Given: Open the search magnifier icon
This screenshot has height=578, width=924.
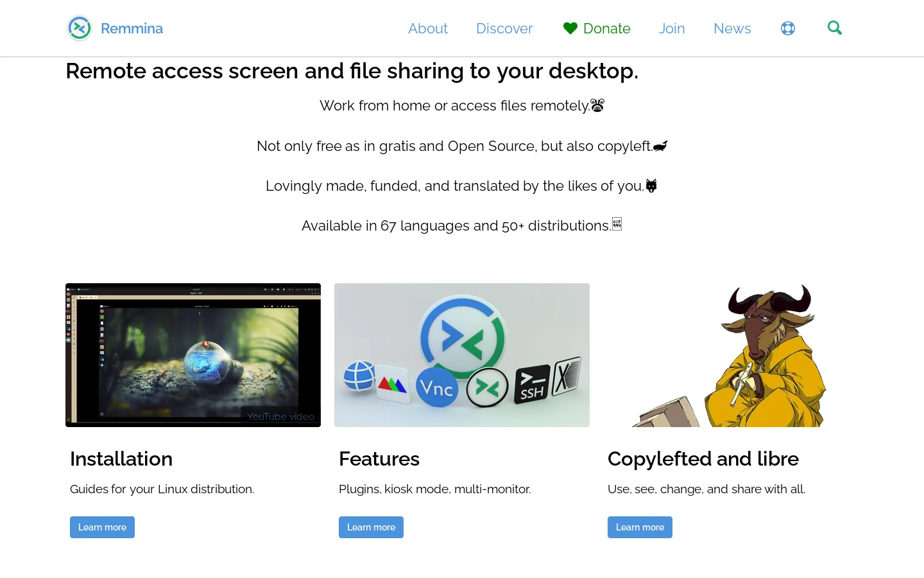Looking at the screenshot, I should (x=835, y=28).
